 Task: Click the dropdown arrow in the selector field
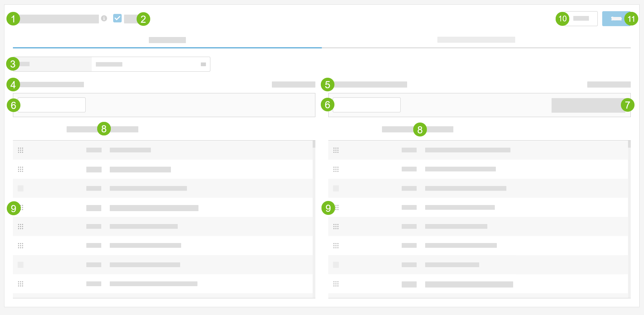click(203, 64)
